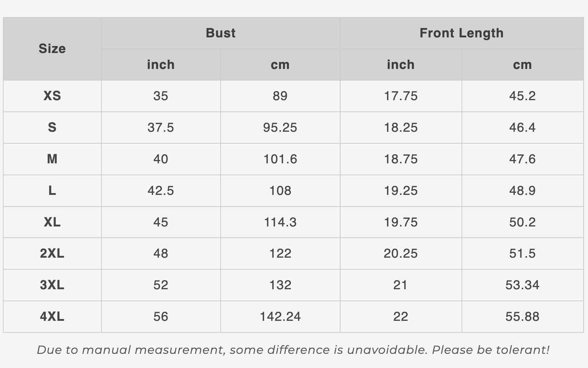Viewport: 588px width, 368px height.
Task: Click the XS size row label
Action: pyautogui.click(x=52, y=96)
